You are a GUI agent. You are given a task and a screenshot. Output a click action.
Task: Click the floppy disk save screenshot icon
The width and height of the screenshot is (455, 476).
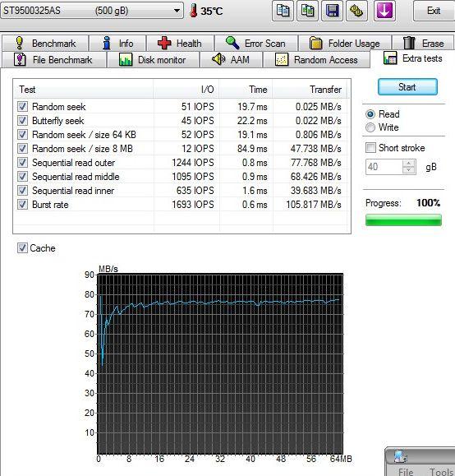click(x=332, y=11)
